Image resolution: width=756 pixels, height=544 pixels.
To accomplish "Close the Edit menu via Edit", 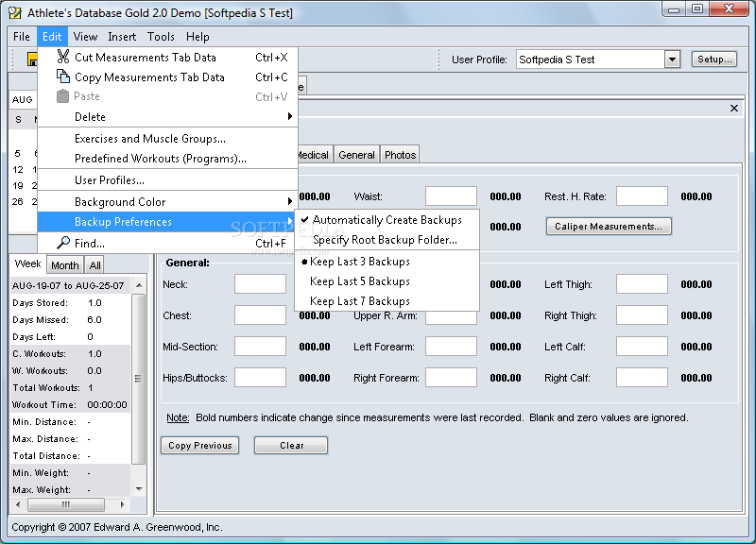I will tap(52, 37).
